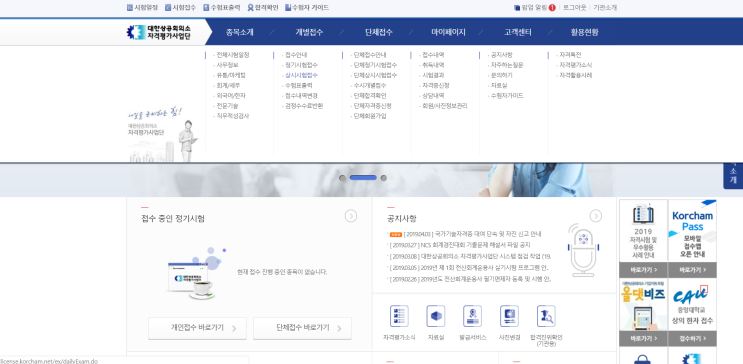Select 회원/사진정보관리 in the 마이페이지 submenu
This screenshot has width=743, height=364.
tap(445, 106)
